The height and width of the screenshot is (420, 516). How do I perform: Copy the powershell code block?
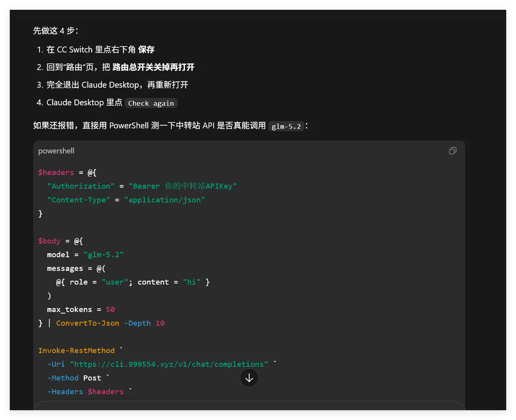click(x=453, y=151)
